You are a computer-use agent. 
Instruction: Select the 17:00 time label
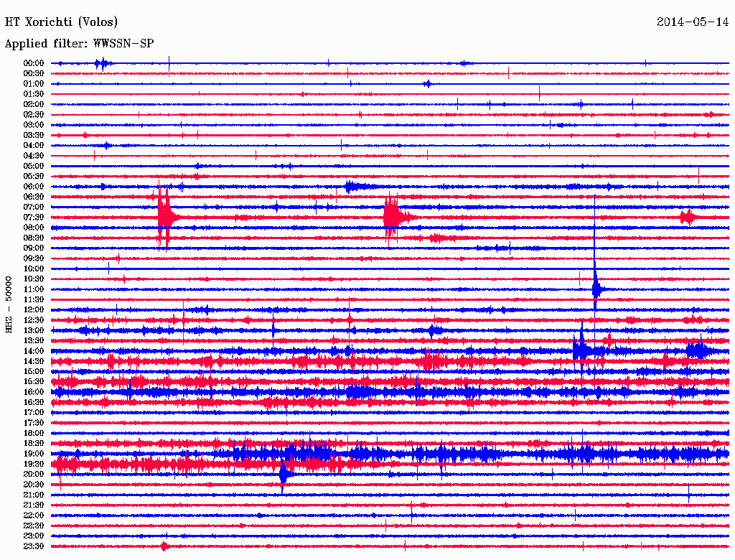click(33, 413)
